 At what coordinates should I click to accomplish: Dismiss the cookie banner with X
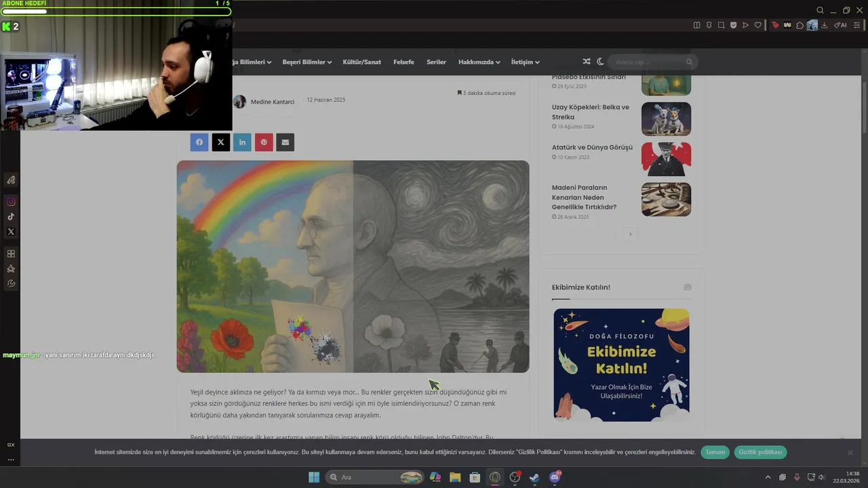(850, 452)
